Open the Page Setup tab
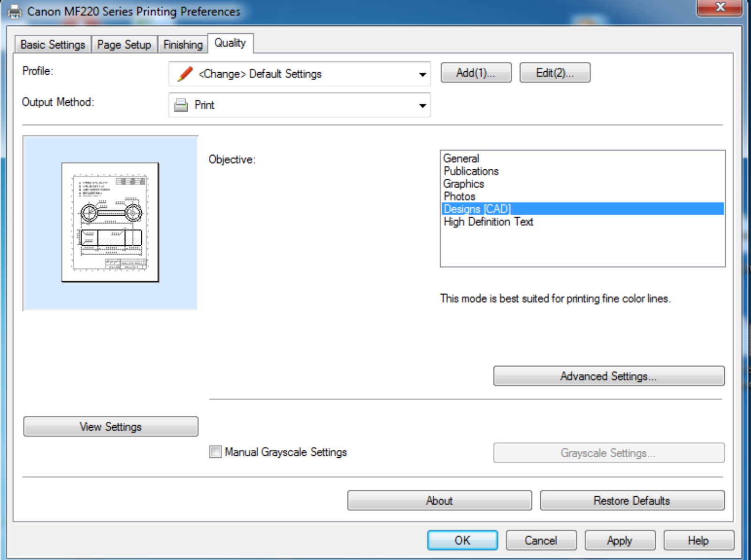The width and height of the screenshot is (751, 560). 124,45
